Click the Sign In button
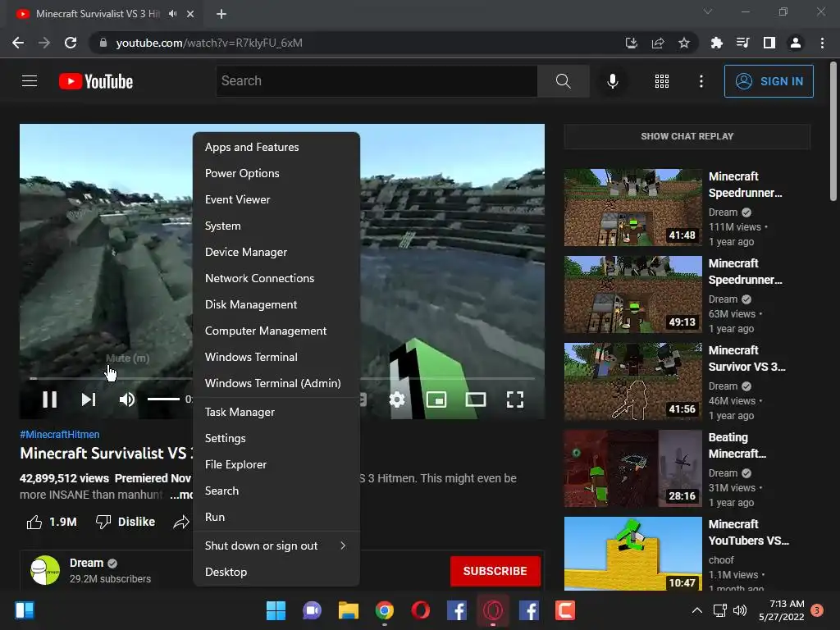This screenshot has height=630, width=840. click(x=768, y=81)
